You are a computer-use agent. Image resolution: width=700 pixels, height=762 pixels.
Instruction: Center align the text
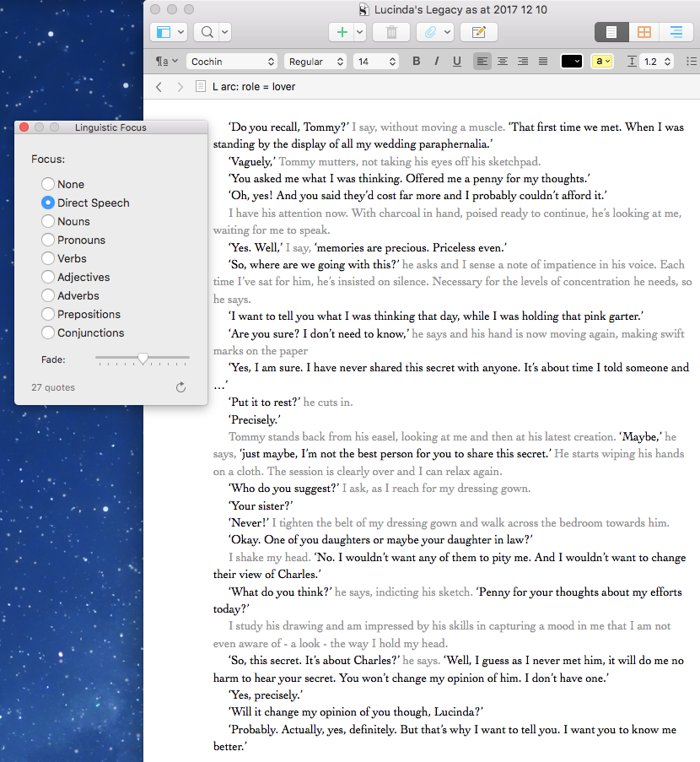(x=503, y=62)
